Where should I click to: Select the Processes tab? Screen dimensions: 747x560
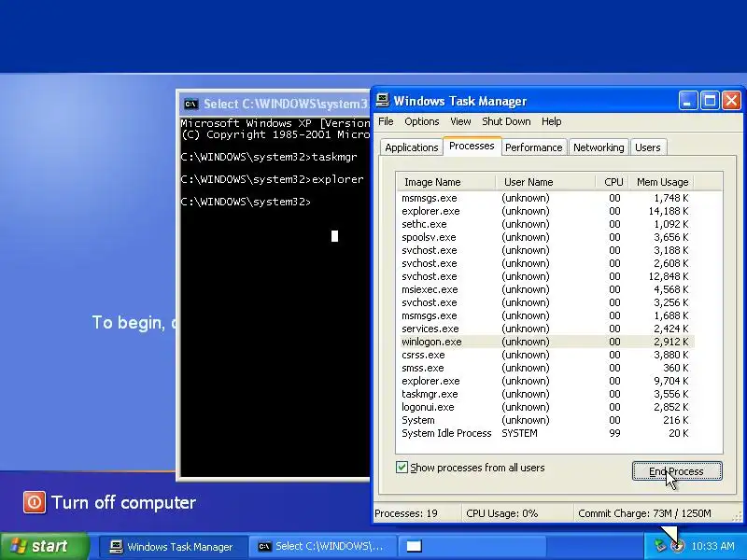(472, 146)
